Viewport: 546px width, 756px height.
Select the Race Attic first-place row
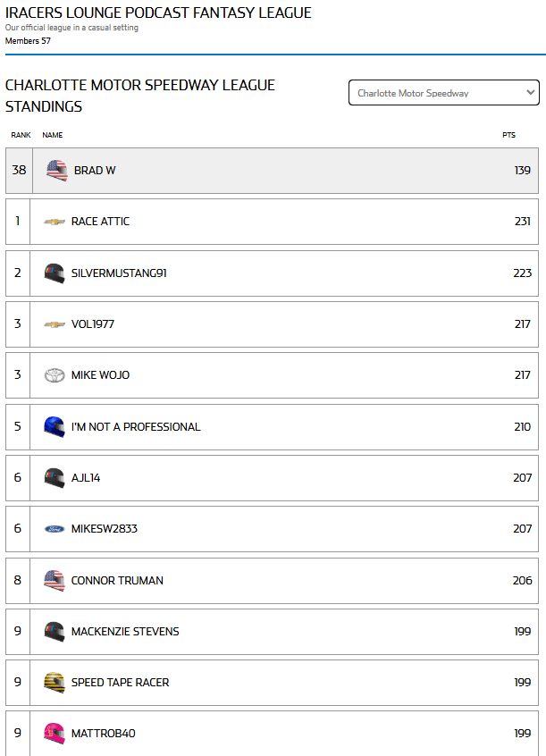tap(272, 222)
